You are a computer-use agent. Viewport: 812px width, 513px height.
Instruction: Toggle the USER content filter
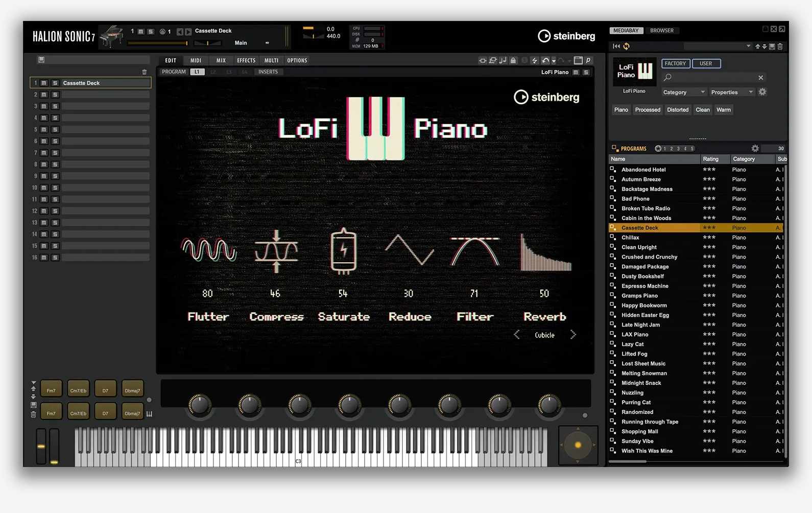click(706, 63)
